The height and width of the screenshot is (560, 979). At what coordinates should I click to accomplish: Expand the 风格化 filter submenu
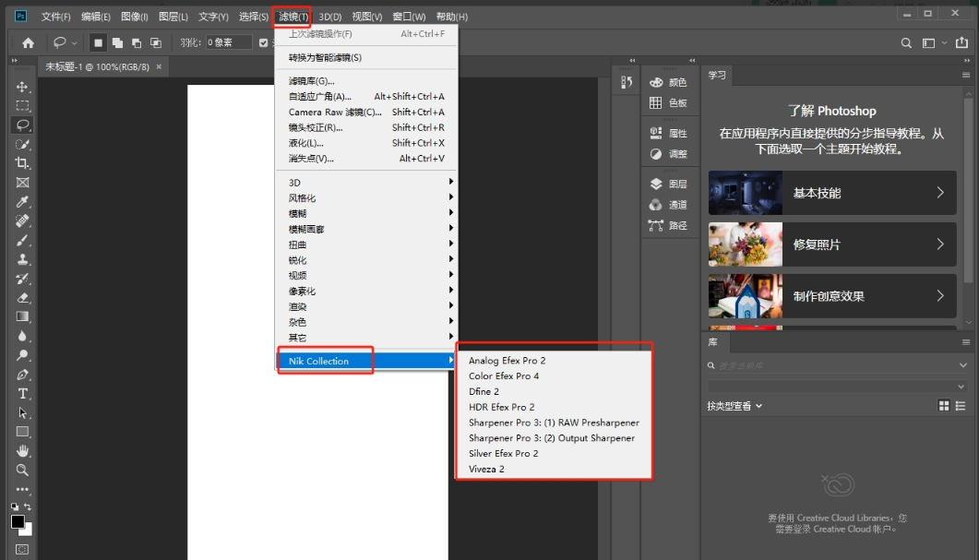[366, 198]
